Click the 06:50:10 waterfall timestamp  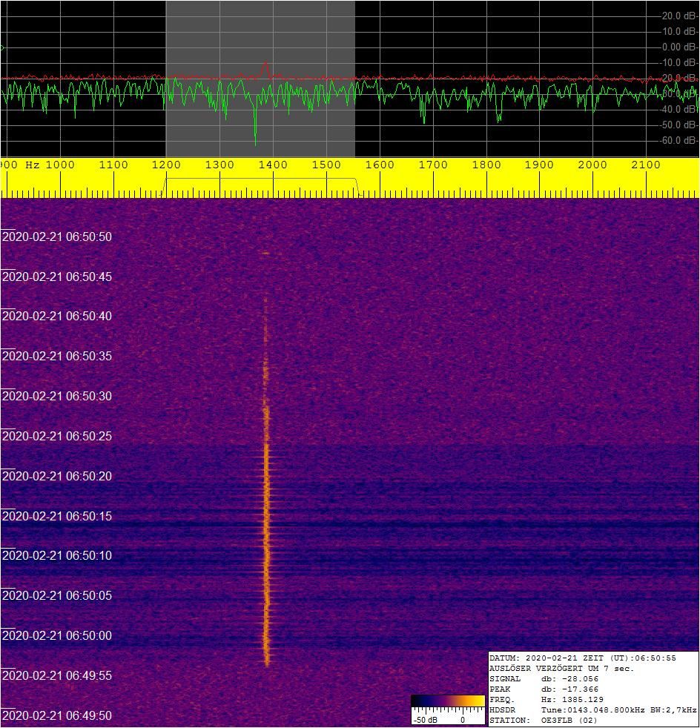click(57, 555)
